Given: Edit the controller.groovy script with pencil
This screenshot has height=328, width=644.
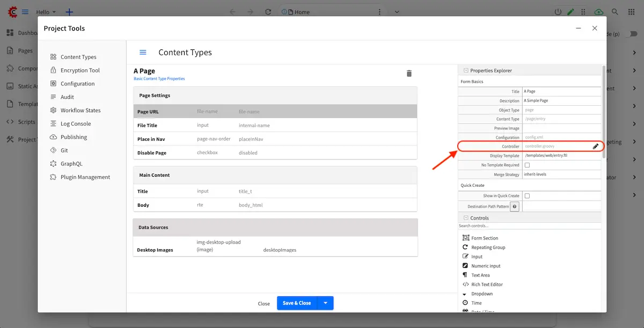Looking at the screenshot, I should pyautogui.click(x=595, y=147).
